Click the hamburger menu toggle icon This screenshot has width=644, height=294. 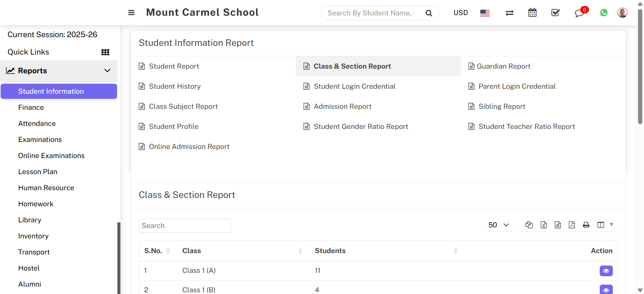pos(131,13)
